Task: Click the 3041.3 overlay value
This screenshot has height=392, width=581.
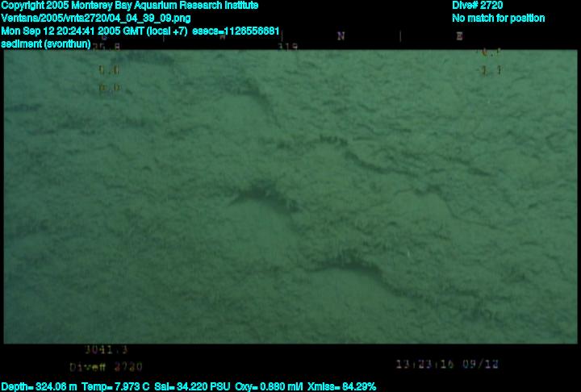Action: [106, 350]
